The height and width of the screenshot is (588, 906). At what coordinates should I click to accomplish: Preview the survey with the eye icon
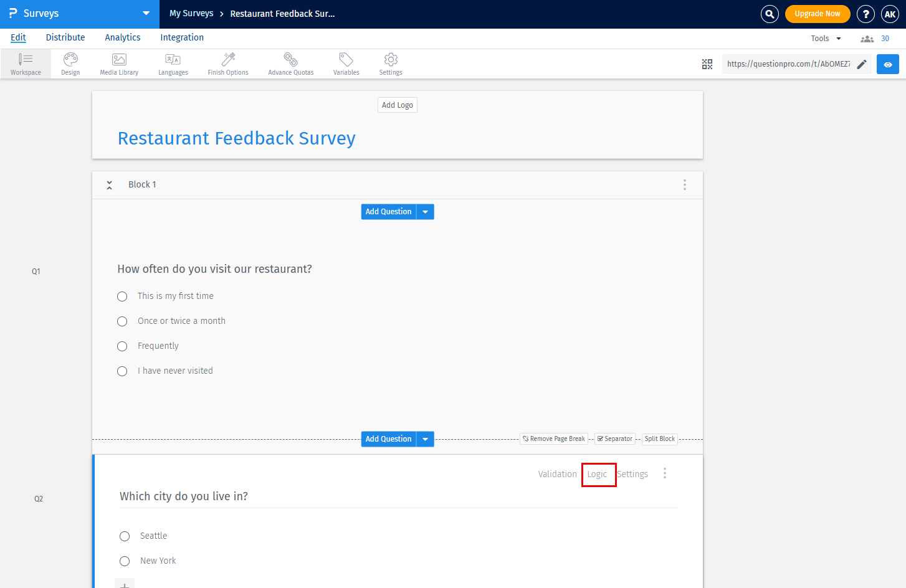click(887, 64)
